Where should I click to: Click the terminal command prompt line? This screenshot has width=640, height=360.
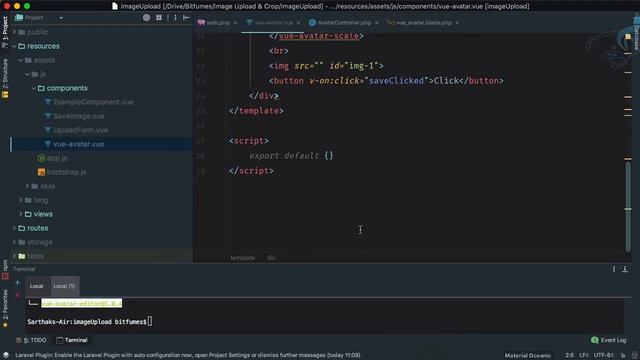pos(90,322)
